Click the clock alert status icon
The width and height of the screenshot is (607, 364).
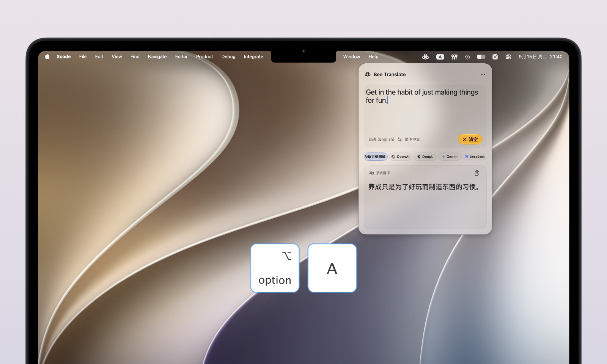[x=467, y=57]
